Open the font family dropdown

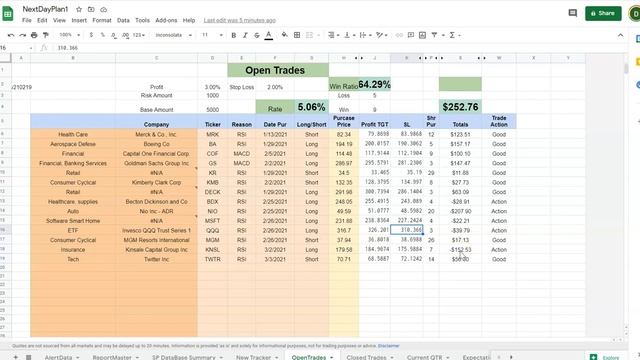173,36
